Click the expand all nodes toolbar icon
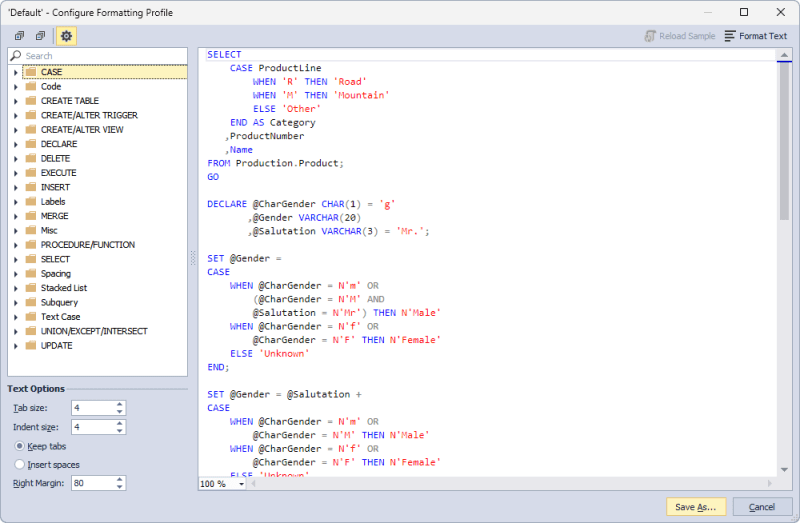This screenshot has height=523, width=800. tap(19, 36)
